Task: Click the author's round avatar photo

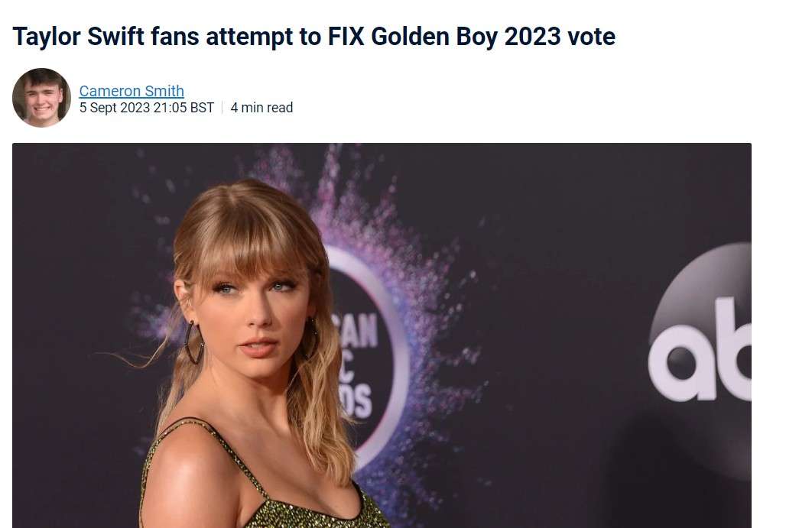Action: tap(41, 97)
